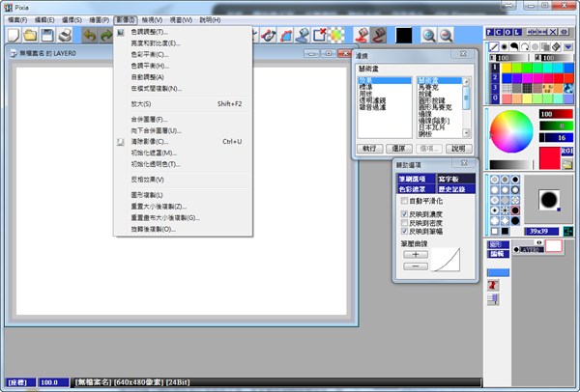Toggle 反映到密度 checkbox
Image resolution: width=580 pixels, height=392 pixels.
[x=404, y=222]
